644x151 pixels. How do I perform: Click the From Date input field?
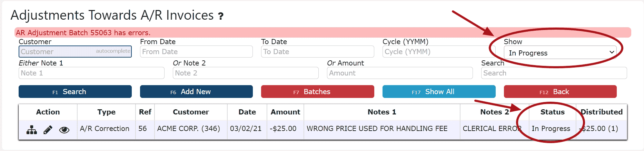[x=196, y=52]
